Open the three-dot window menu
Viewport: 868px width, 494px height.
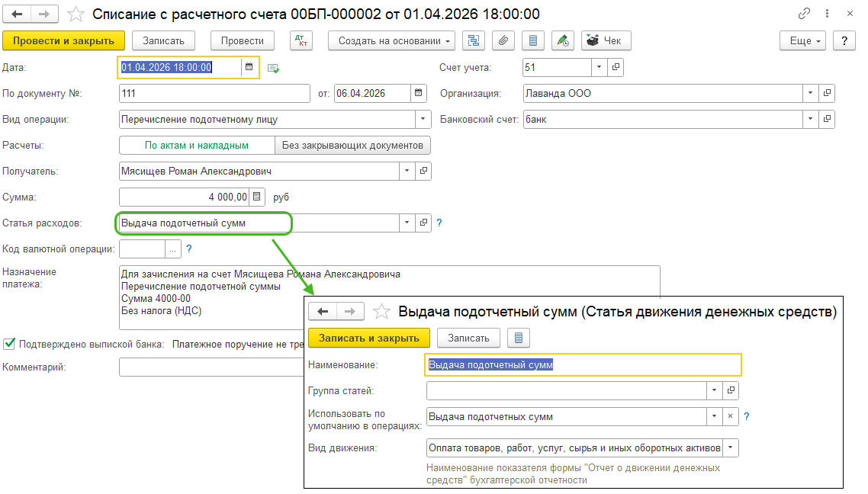(x=827, y=13)
